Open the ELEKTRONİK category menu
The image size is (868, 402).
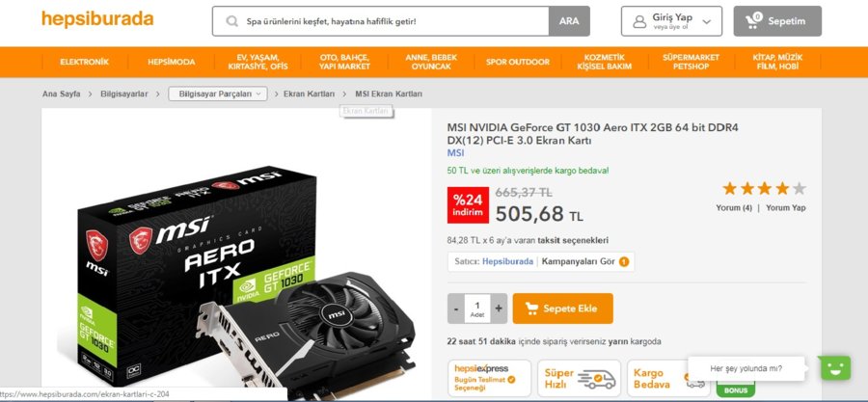(x=85, y=62)
